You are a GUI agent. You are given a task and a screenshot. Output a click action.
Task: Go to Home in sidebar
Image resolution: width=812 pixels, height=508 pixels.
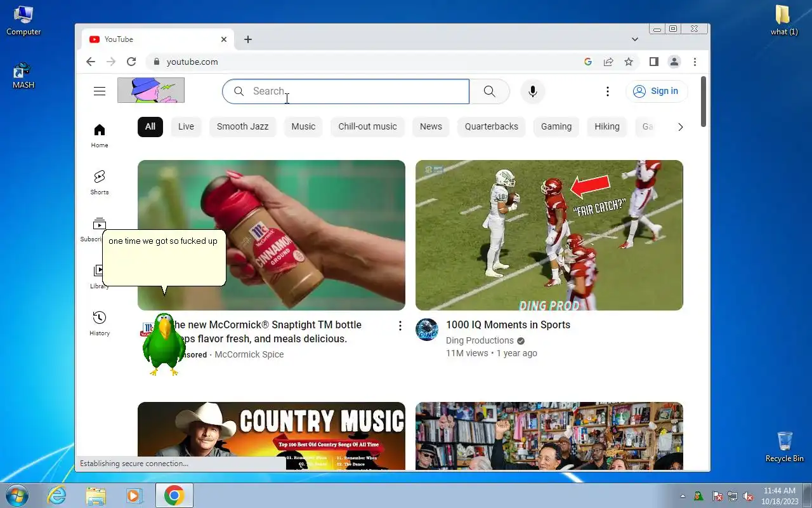point(100,136)
